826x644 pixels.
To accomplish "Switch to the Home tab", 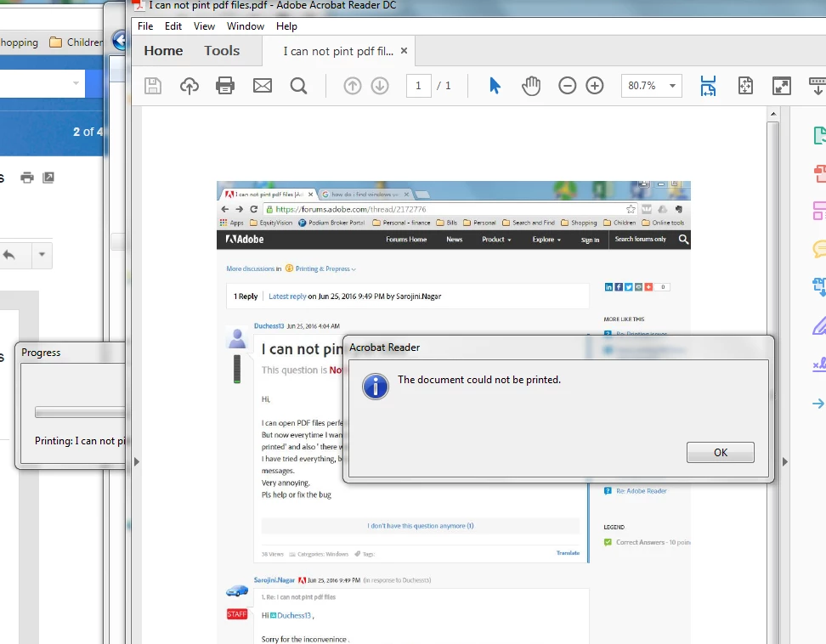I will pyautogui.click(x=163, y=51).
